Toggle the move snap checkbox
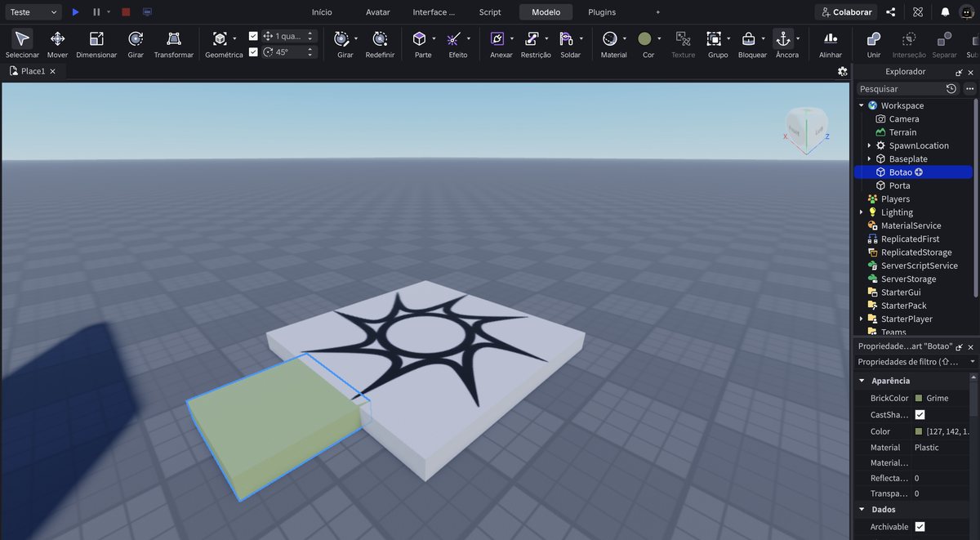Viewport: 980px width, 540px height. click(x=253, y=36)
